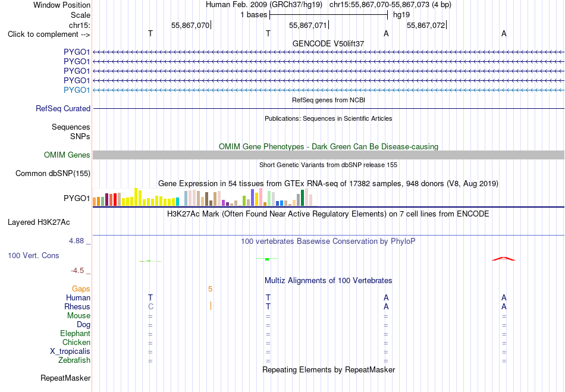The height and width of the screenshot is (392, 565).
Task: Click the PYGO1 label beside the GTEx expression chart
Action: point(76,198)
